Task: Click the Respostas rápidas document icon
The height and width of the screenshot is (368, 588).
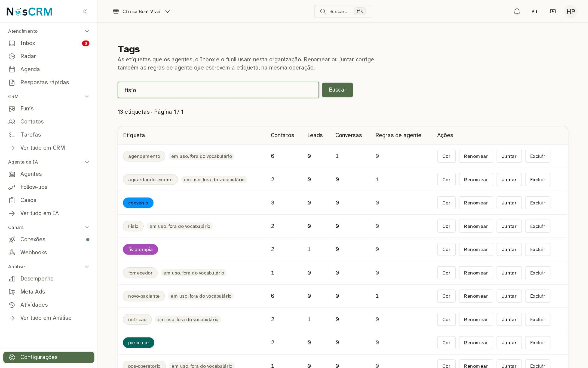Action: tap(12, 83)
